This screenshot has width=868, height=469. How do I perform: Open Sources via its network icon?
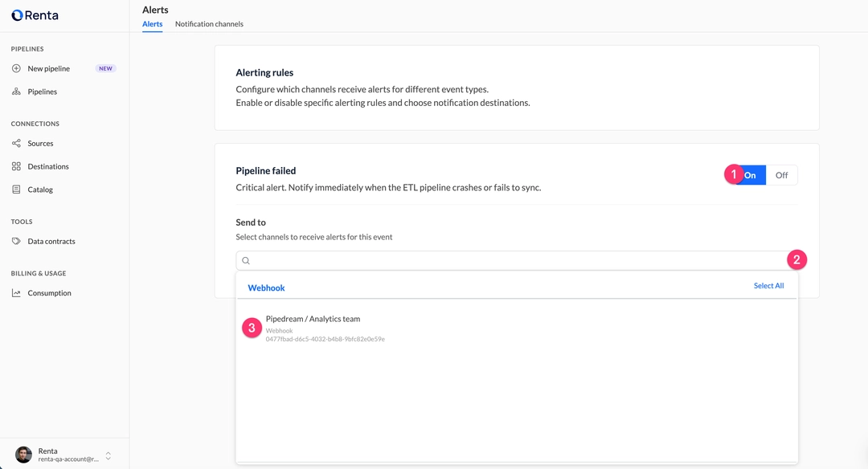[x=15, y=143]
